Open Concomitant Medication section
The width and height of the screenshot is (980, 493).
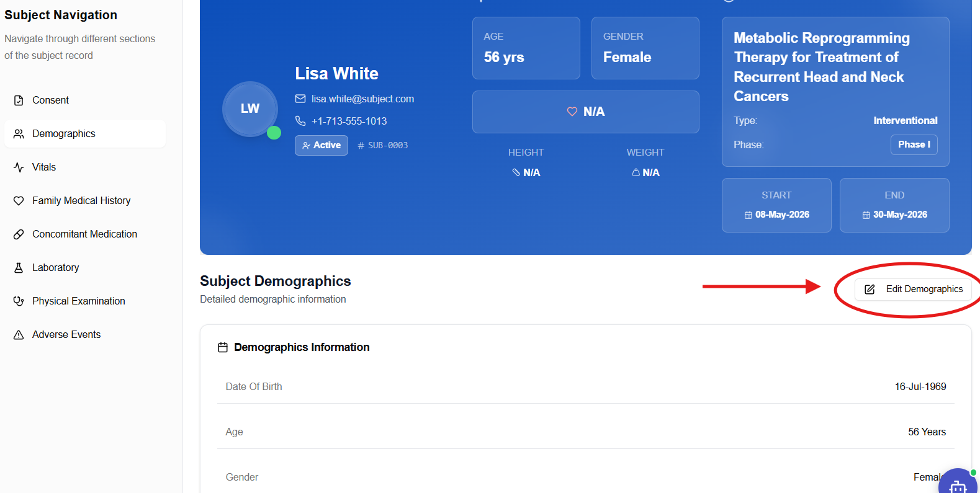pos(85,234)
